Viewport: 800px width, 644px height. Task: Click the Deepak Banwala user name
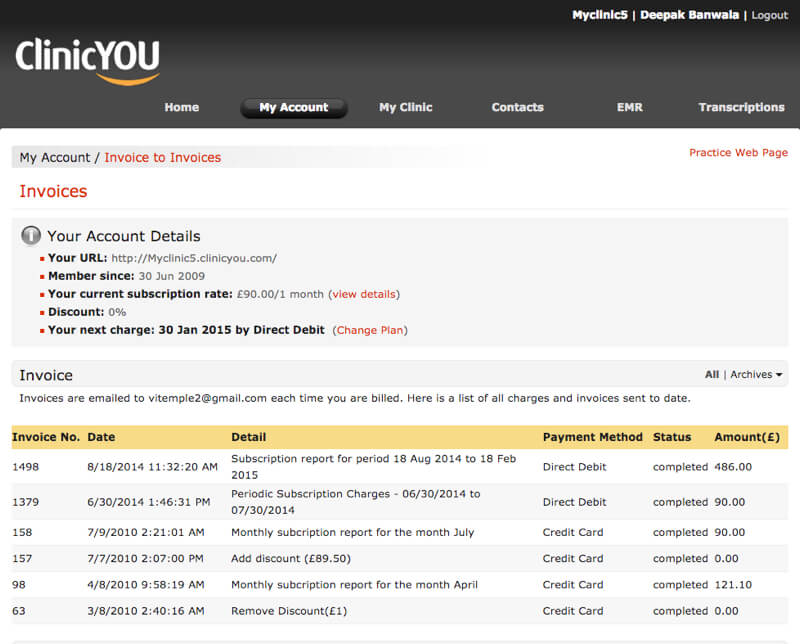click(689, 15)
